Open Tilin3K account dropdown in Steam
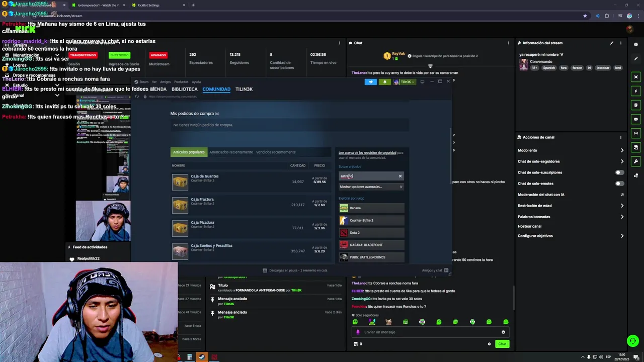This screenshot has width=644, height=362. (x=404, y=82)
